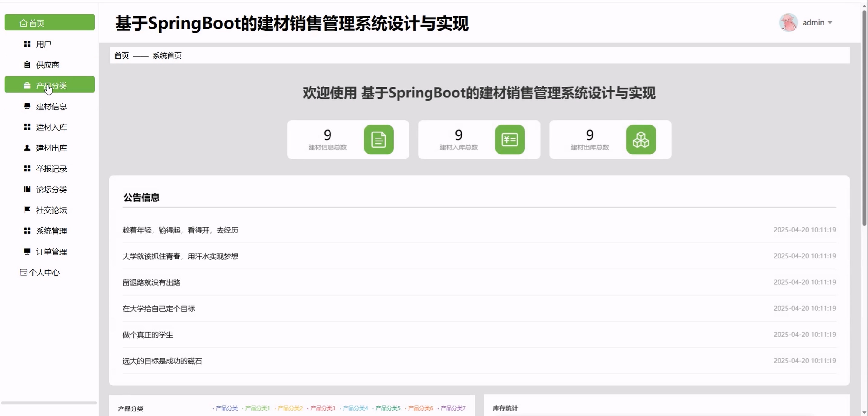
Task: Click the house icon beside 首页
Action: pyautogui.click(x=23, y=23)
